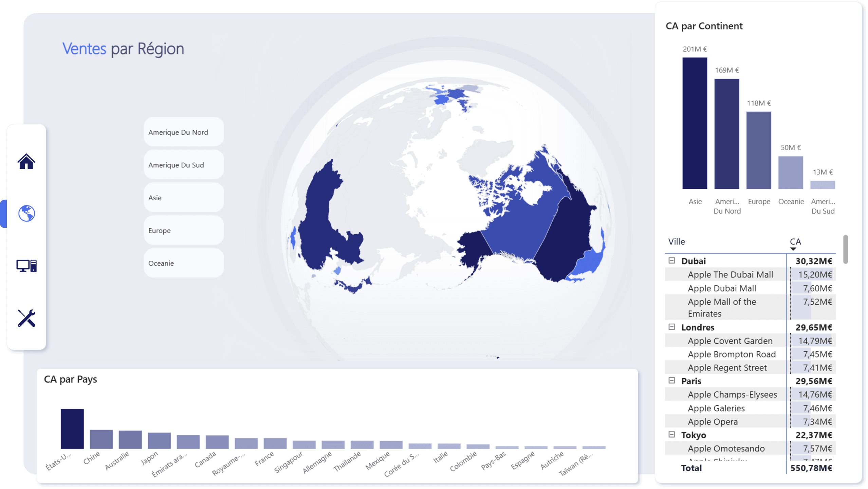Click Apple Galeries row
Image resolution: width=868 pixels, height=489 pixels.
point(750,408)
